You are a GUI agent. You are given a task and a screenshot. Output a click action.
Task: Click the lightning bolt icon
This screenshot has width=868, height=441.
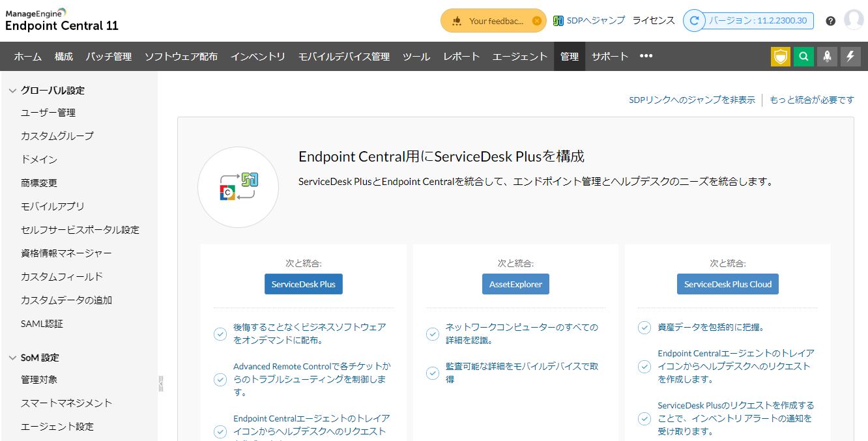pyautogui.click(x=850, y=57)
